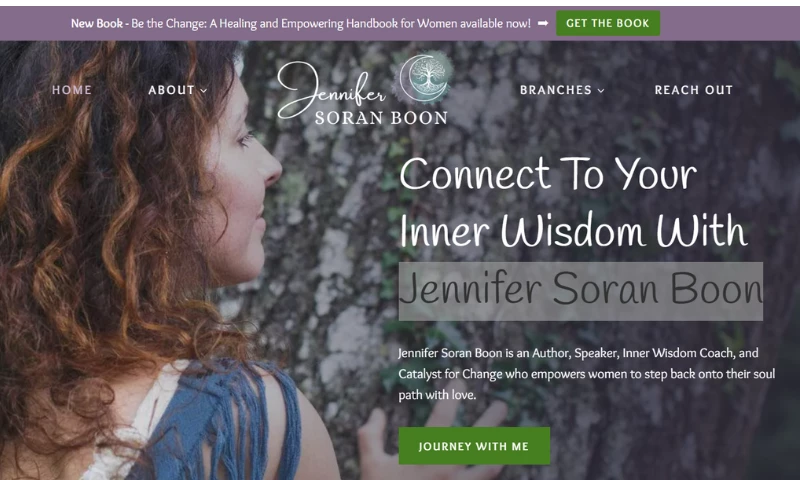Click the Connect To Your heading line
The height and width of the screenshot is (480, 800).
[548, 174]
